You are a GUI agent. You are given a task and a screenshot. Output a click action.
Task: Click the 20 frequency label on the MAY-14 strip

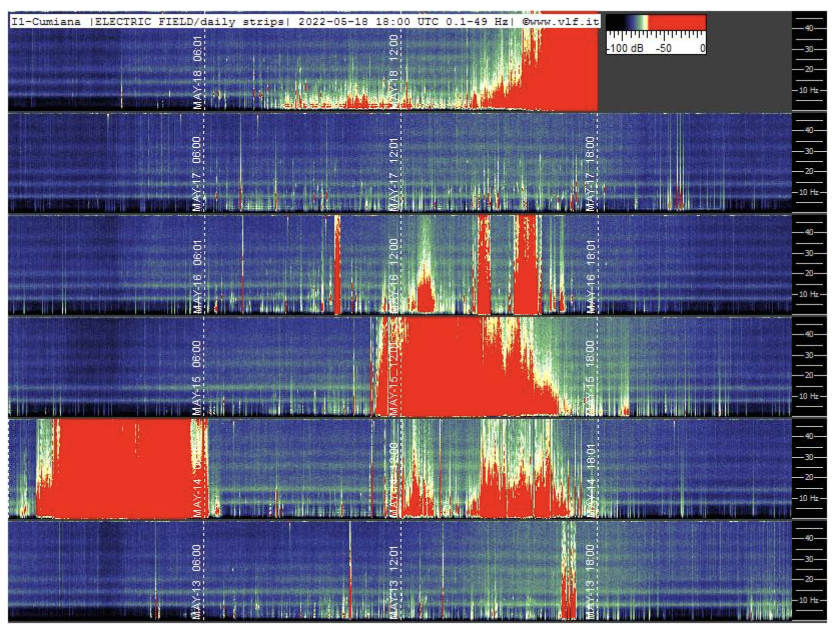(808, 477)
